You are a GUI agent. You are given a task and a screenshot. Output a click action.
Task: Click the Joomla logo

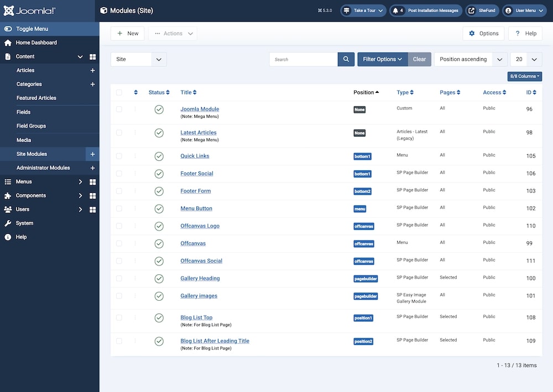[29, 11]
